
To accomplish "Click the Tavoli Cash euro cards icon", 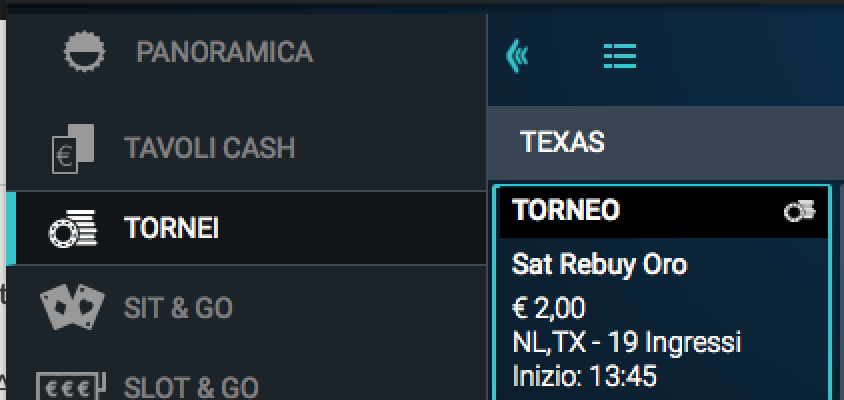I will 73,149.
